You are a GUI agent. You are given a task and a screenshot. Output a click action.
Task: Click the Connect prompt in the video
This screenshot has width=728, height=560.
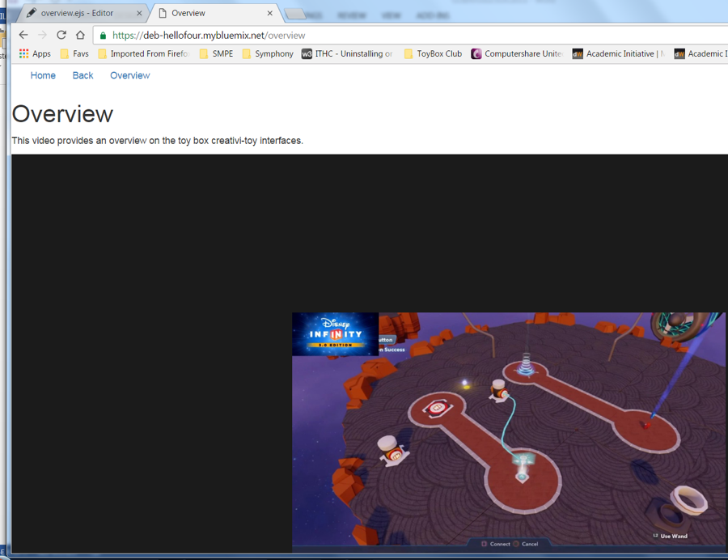(496, 544)
